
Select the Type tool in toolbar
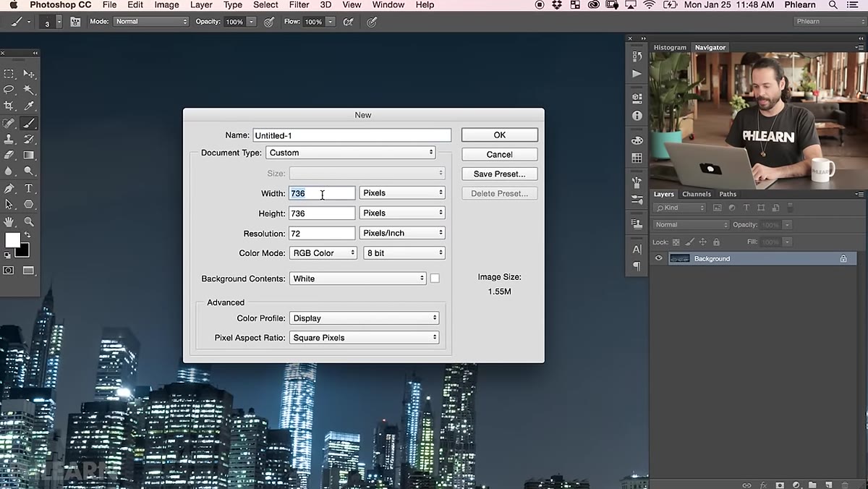tap(29, 188)
